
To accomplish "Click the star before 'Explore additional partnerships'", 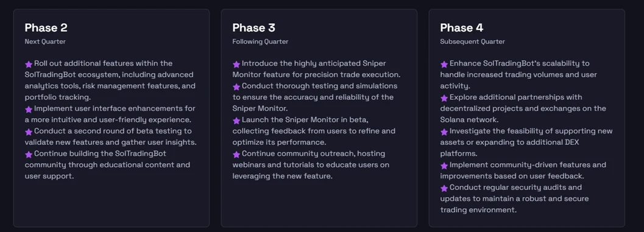I will [x=444, y=97].
